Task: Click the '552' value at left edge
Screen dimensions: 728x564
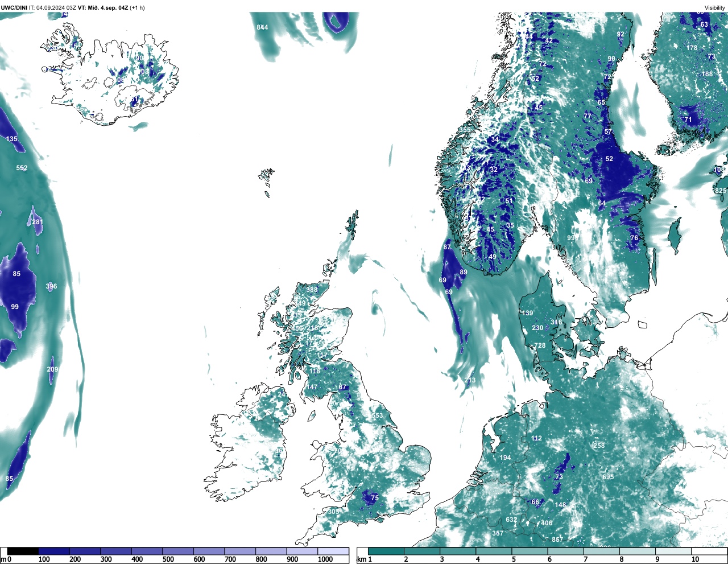Action: [22, 168]
